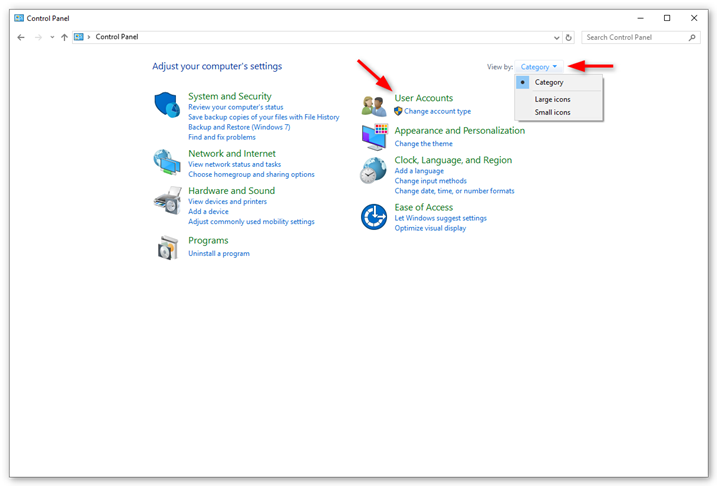
Task: Click Change input methods
Action: [x=430, y=181]
